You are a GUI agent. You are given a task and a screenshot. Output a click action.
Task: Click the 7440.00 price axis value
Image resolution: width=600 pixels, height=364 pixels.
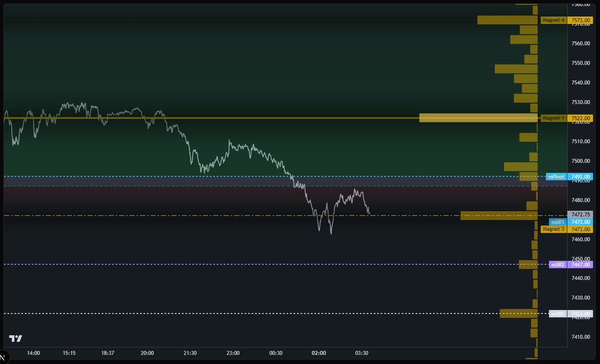581,278
